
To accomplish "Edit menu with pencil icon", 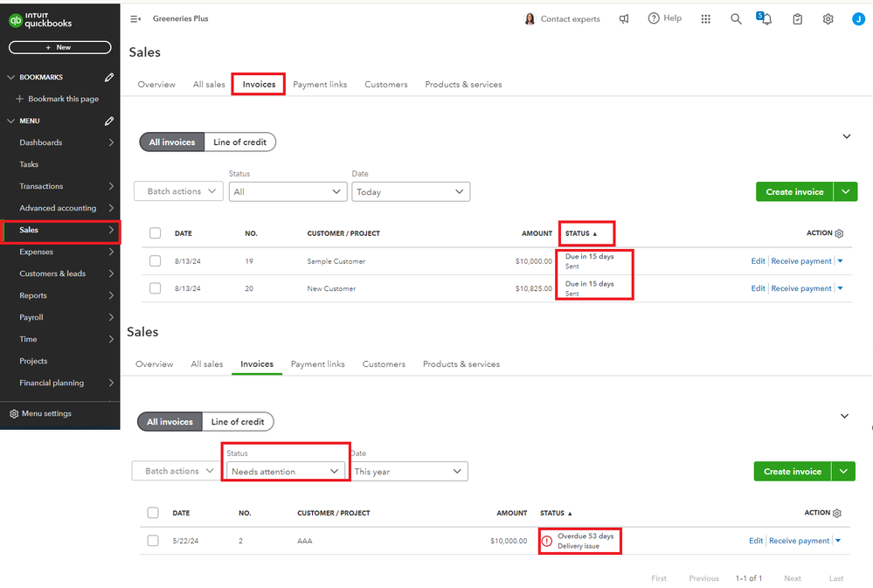I will click(x=109, y=121).
